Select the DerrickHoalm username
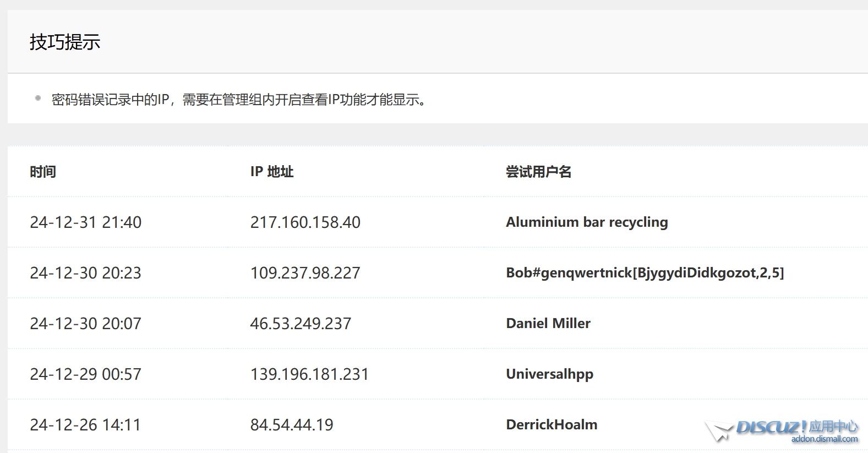This screenshot has height=453, width=868. pos(552,425)
